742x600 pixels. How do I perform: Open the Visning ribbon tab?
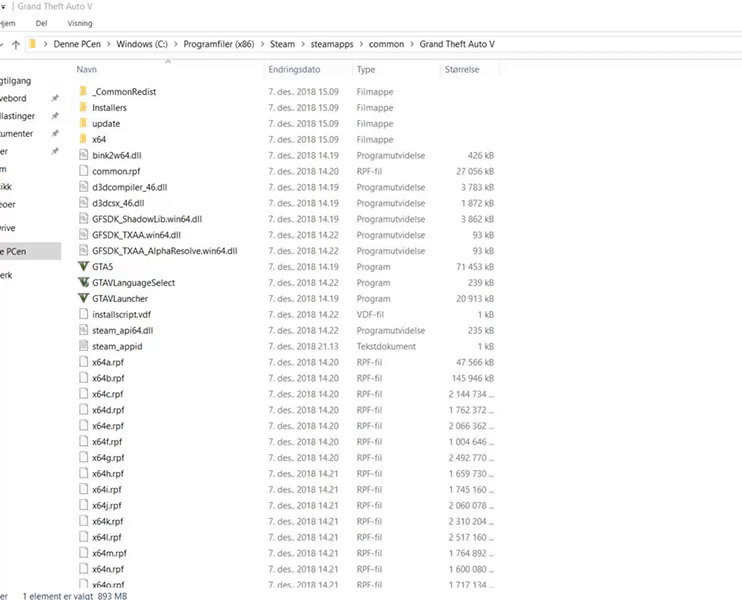[80, 23]
